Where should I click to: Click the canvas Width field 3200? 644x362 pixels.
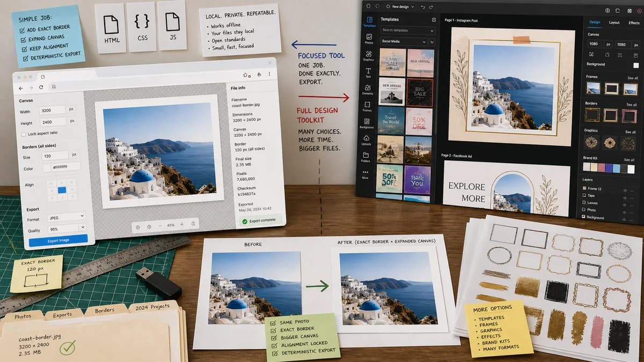(x=52, y=111)
